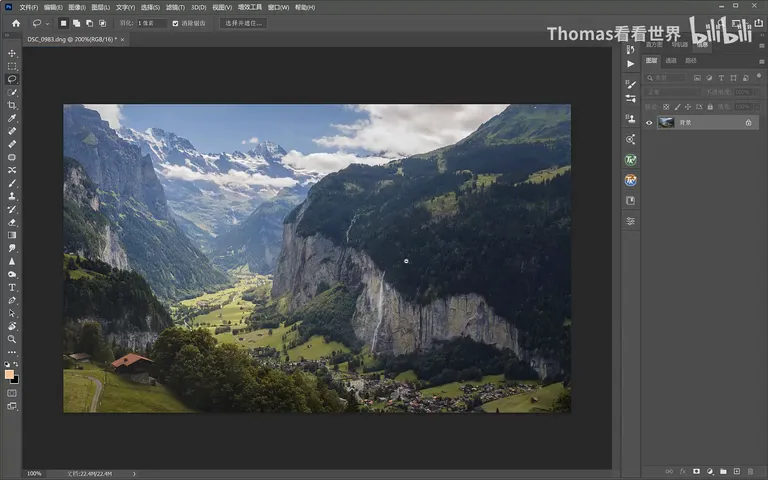Close the DSC_0983.dng document tab
The image size is (768, 480).
tap(122, 40)
